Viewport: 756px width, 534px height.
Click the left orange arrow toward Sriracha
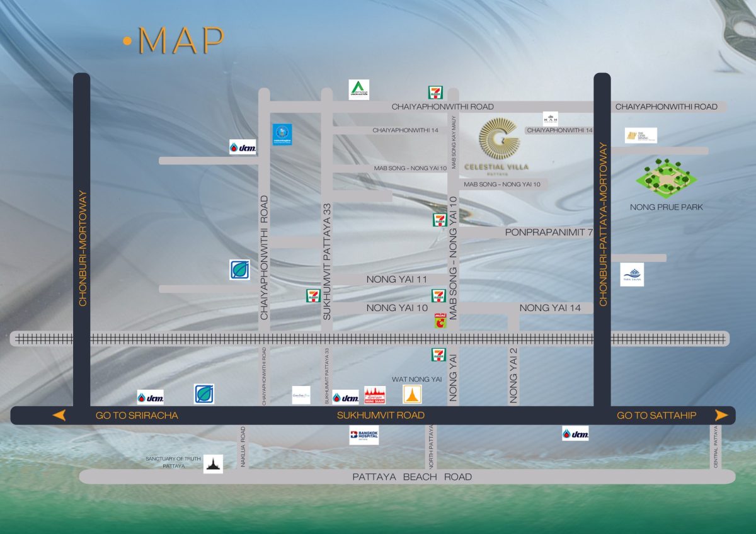(x=59, y=415)
